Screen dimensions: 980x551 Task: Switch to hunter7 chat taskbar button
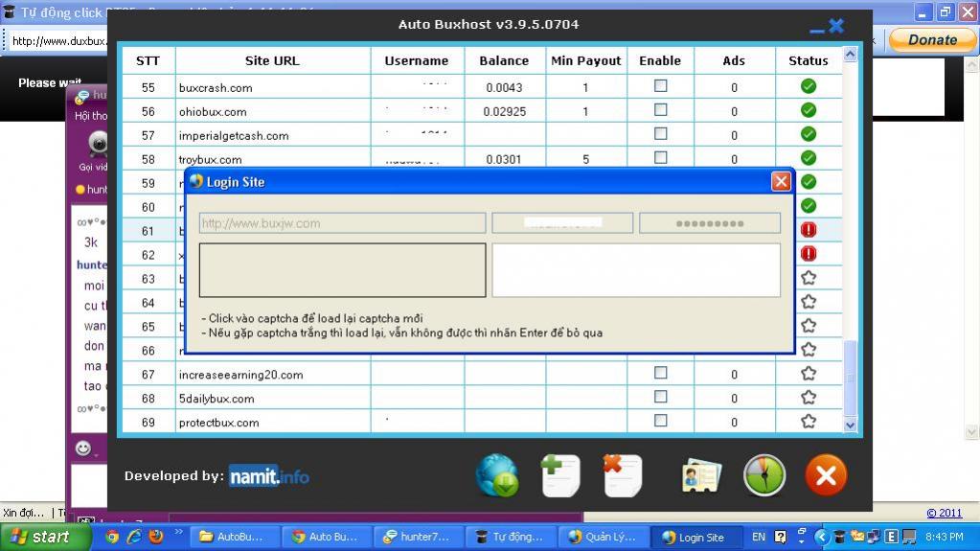[419, 537]
